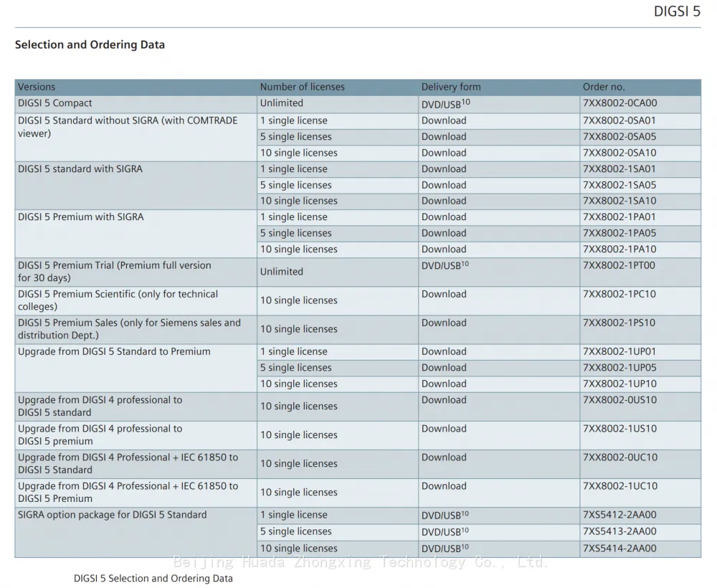Select 'Upgrade from DIGSI 5 Standard to Premium'
Image resolution: width=717 pixels, height=588 pixels.
(136, 368)
